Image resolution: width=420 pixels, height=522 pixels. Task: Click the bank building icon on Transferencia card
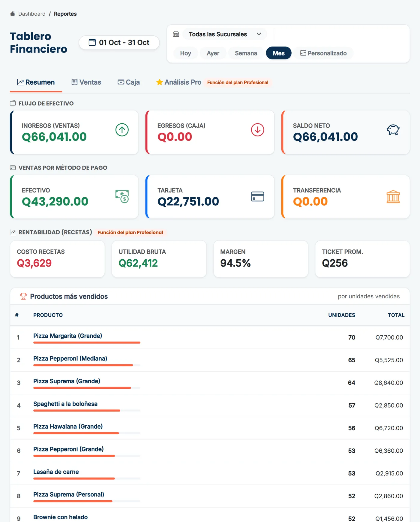point(393,197)
